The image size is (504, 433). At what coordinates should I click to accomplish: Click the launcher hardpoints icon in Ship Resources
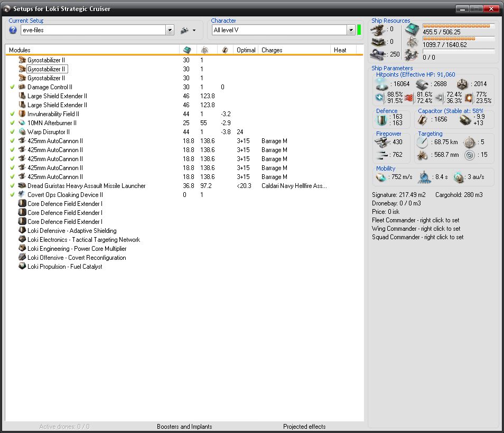tap(378, 42)
